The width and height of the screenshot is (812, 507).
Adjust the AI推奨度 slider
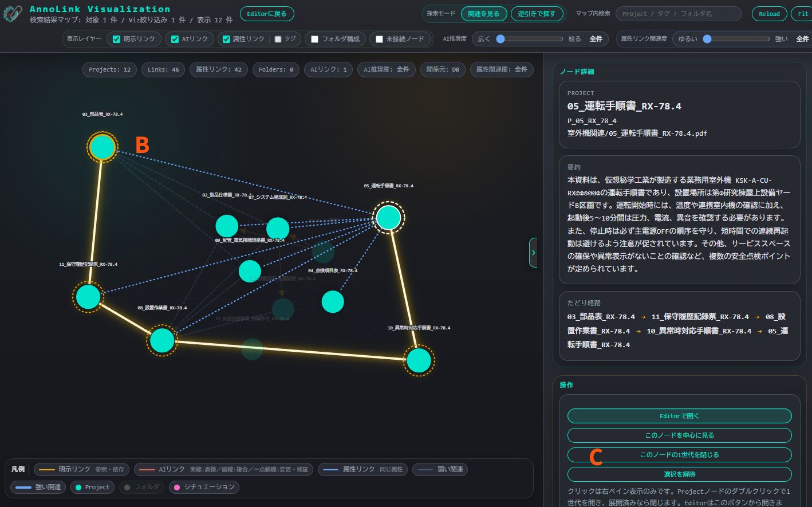tap(530, 39)
